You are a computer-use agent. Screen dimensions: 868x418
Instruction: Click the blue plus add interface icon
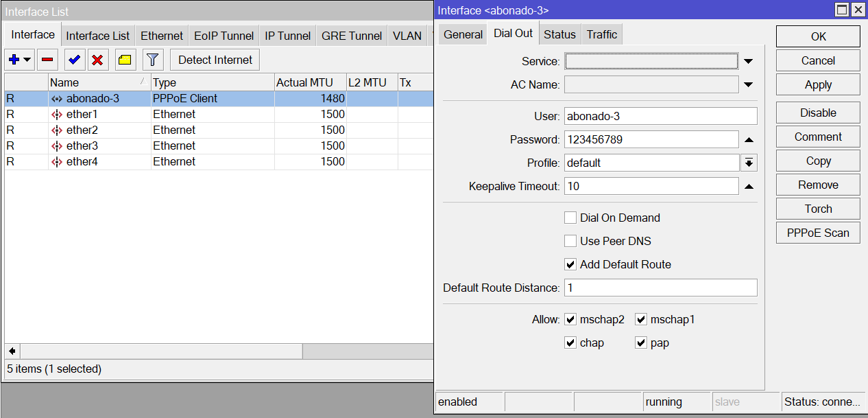(x=14, y=60)
